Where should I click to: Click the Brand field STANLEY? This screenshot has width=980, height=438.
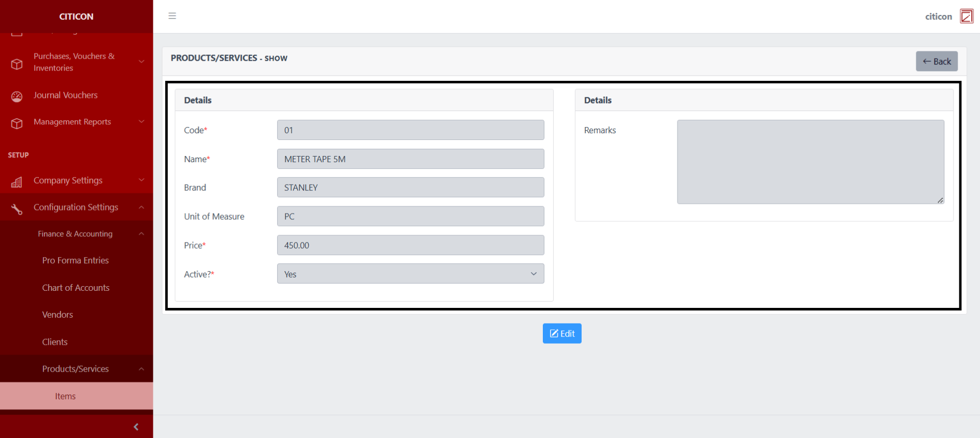pos(411,188)
